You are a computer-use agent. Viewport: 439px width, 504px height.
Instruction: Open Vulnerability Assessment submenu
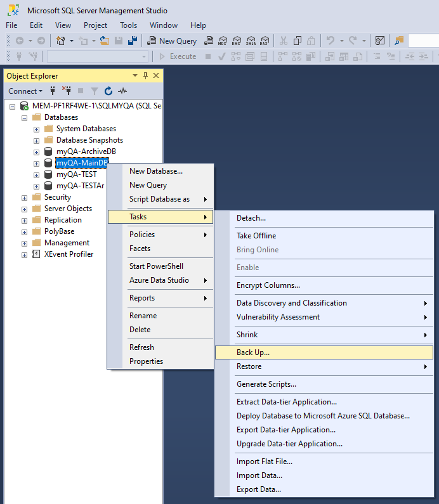(324, 317)
